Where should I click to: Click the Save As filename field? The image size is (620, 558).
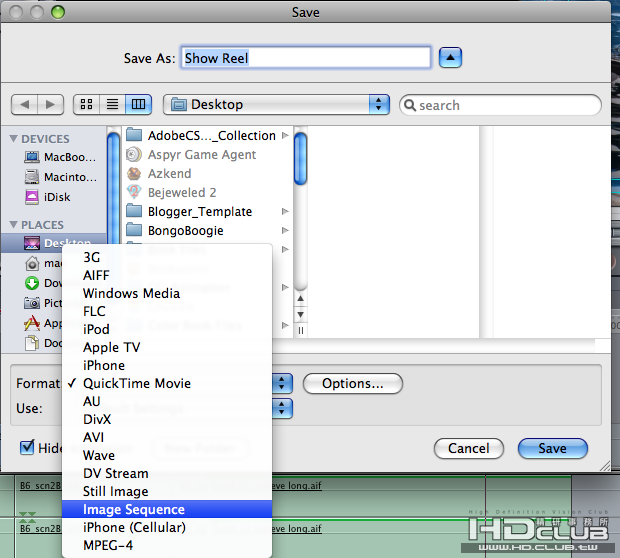click(306, 58)
